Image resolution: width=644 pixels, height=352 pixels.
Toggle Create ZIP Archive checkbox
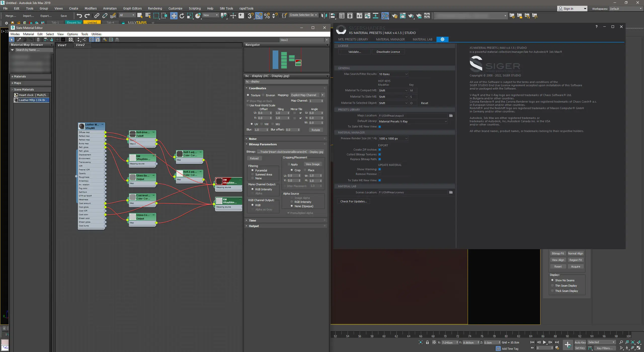[380, 150]
